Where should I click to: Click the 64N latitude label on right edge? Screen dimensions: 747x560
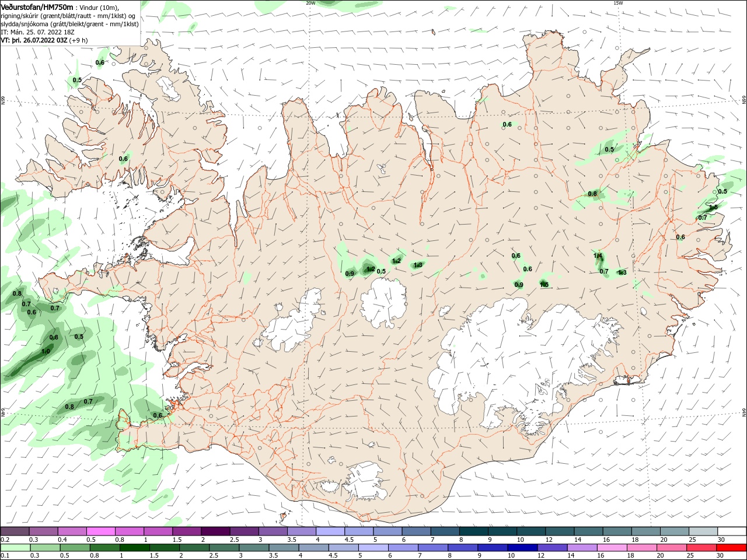pos(744,412)
